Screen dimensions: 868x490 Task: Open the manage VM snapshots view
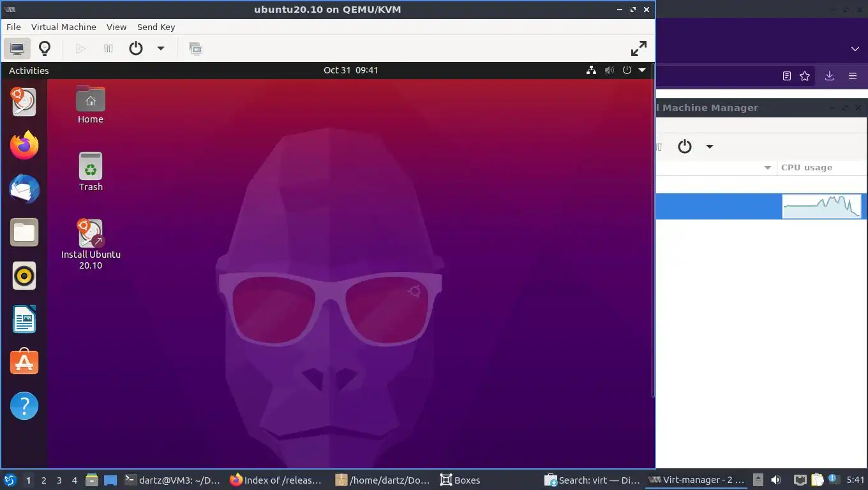tap(195, 48)
